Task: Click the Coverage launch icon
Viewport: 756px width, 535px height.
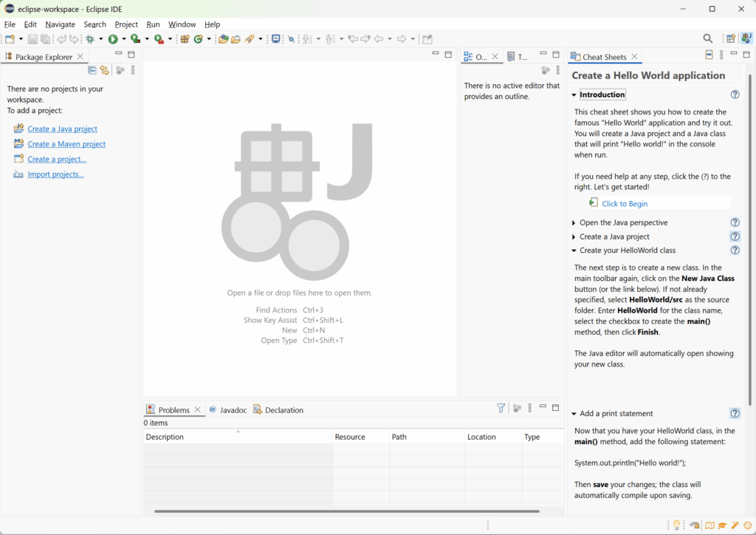Action: coord(136,39)
